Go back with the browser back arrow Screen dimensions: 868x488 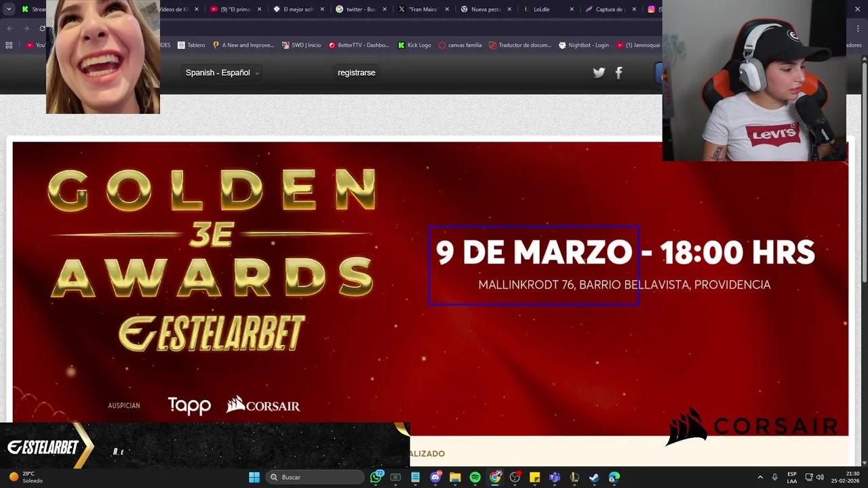tap(9, 28)
